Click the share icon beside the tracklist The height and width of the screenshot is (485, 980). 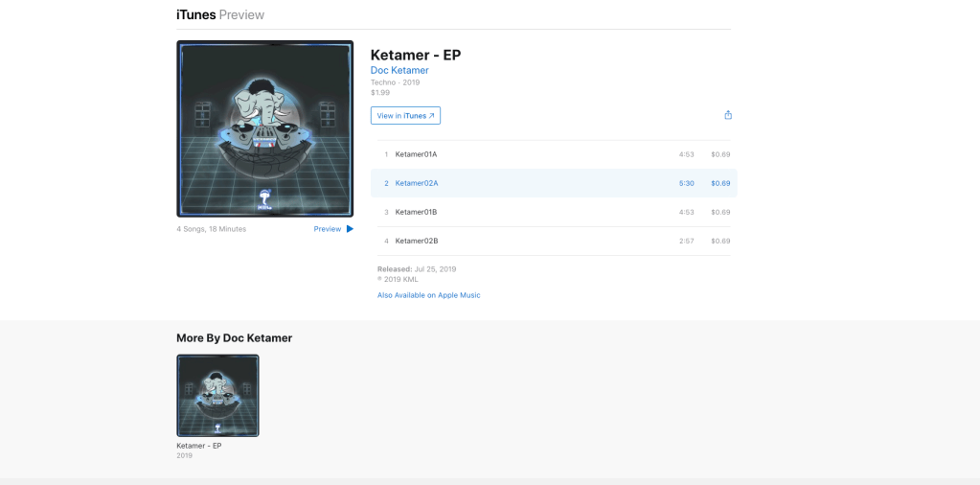click(727, 115)
